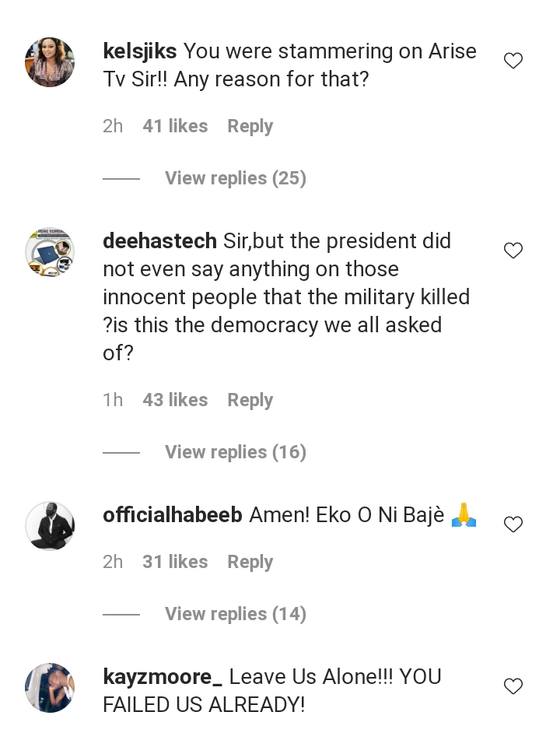Viewport: 560px width, 733px height.
Task: Tap heart on deehastech's comment
Action: point(513,251)
